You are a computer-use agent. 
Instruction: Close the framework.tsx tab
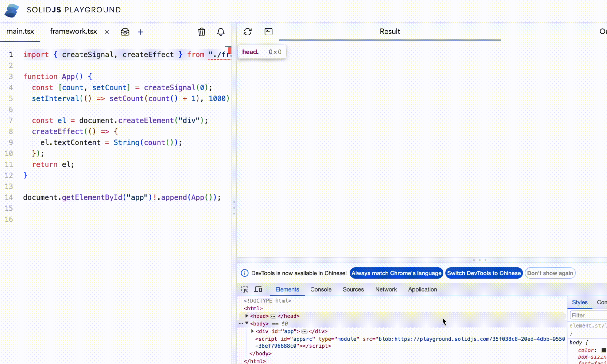(107, 32)
